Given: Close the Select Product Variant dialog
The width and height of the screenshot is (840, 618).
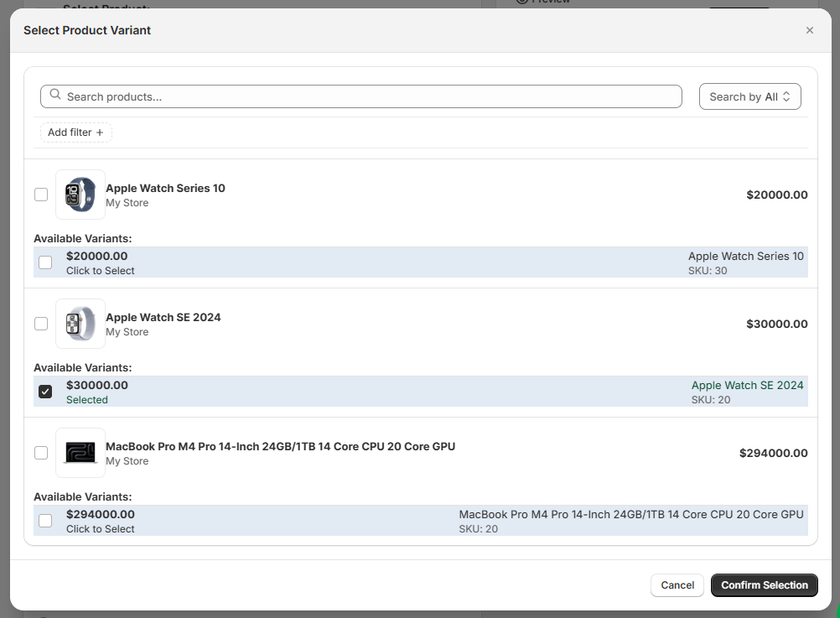Looking at the screenshot, I should 809,30.
